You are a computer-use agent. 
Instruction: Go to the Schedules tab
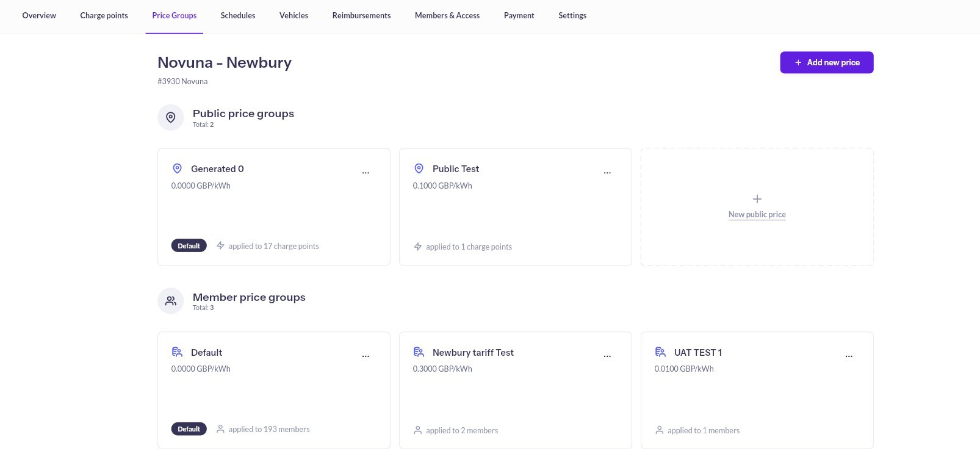pos(238,16)
